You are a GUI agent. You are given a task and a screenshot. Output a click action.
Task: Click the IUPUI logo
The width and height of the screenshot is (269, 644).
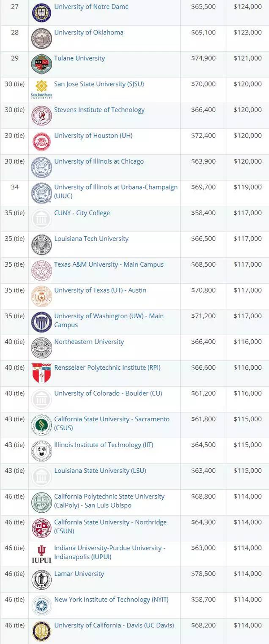click(x=42, y=554)
